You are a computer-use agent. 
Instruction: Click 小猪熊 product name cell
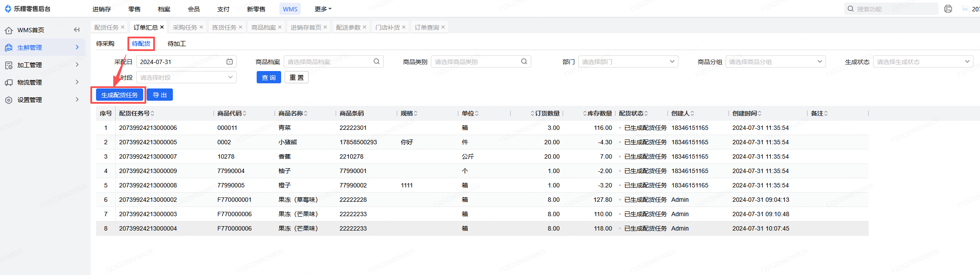tap(288, 142)
